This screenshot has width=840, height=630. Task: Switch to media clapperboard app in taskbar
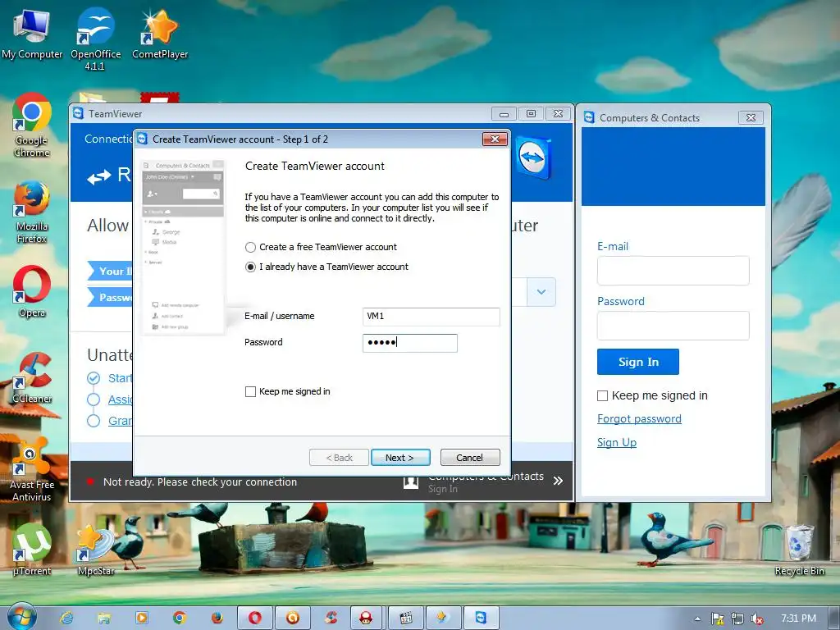point(405,619)
